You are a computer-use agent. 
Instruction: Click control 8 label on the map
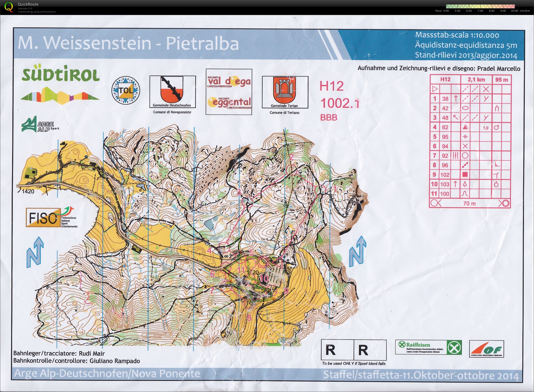point(249,318)
